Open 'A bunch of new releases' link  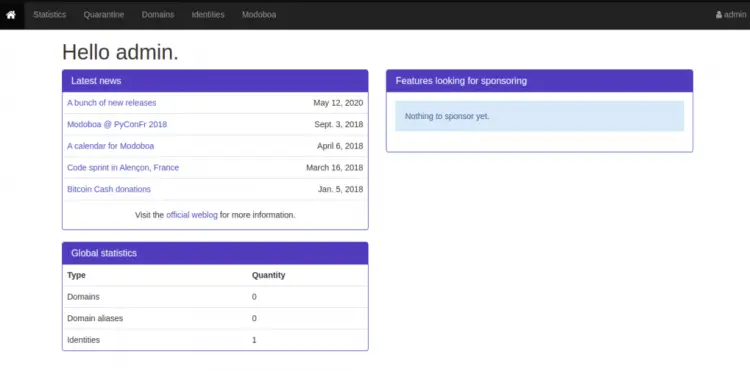111,103
